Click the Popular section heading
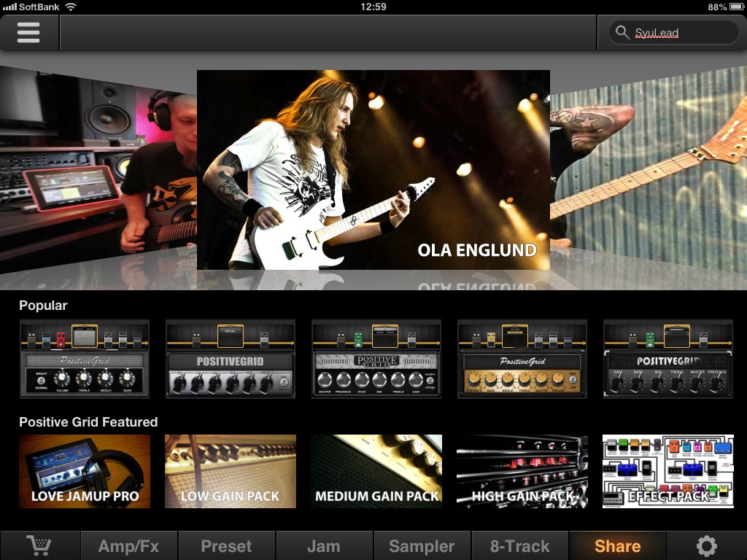Image resolution: width=747 pixels, height=560 pixels. coord(43,306)
